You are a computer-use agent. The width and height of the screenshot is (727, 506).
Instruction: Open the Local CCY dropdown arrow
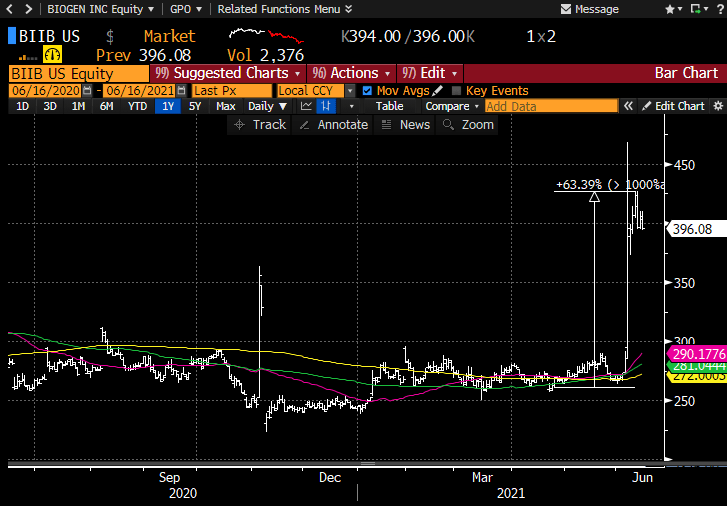pyautogui.click(x=351, y=90)
